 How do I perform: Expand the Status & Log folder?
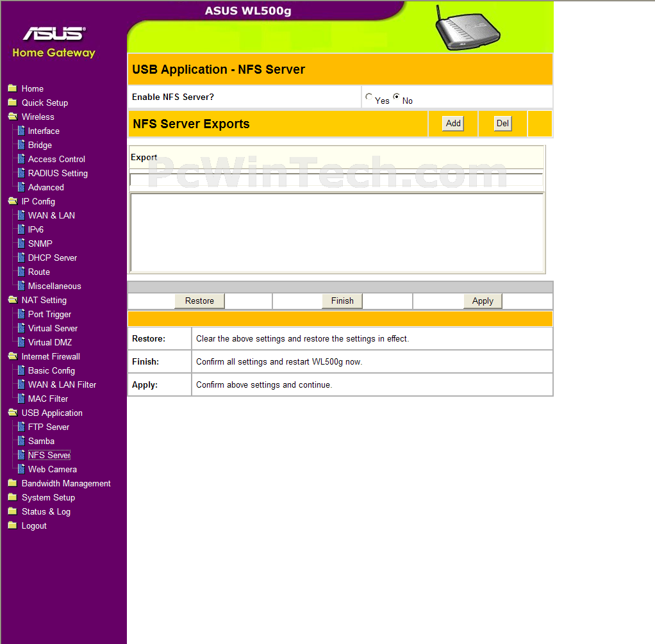coord(13,511)
